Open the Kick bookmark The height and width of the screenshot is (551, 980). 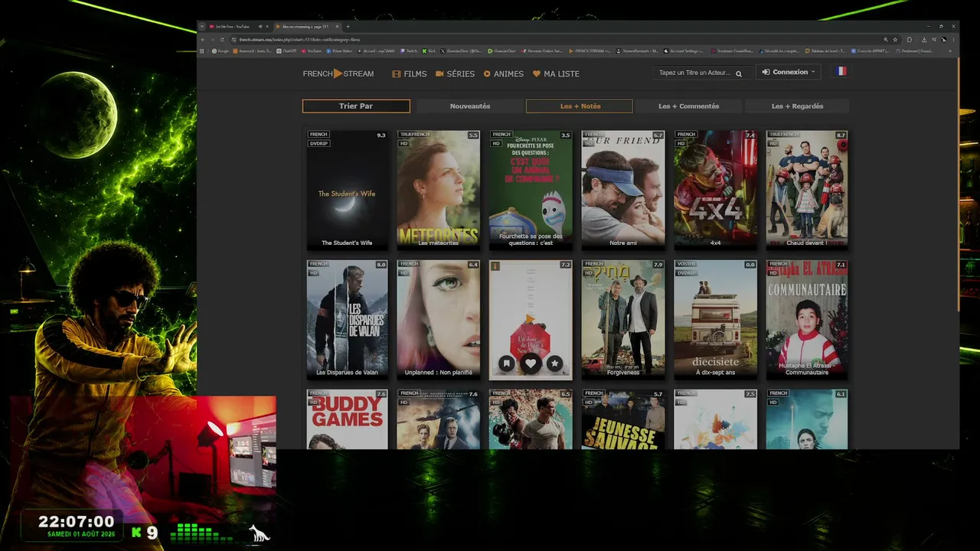click(x=429, y=51)
